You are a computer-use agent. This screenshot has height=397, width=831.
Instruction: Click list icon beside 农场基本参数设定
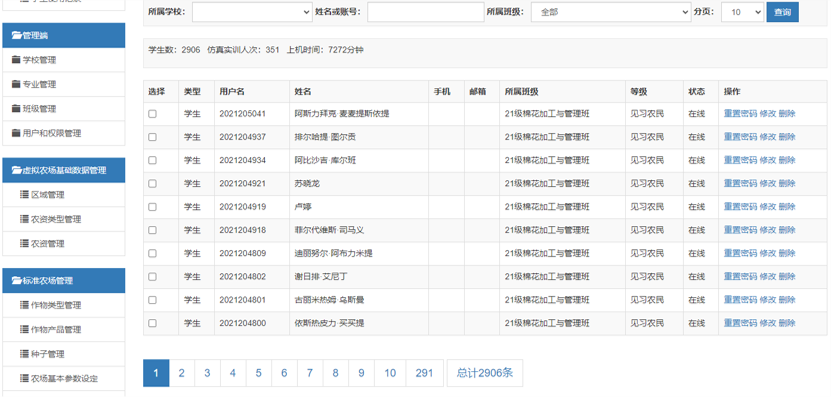tap(24, 378)
